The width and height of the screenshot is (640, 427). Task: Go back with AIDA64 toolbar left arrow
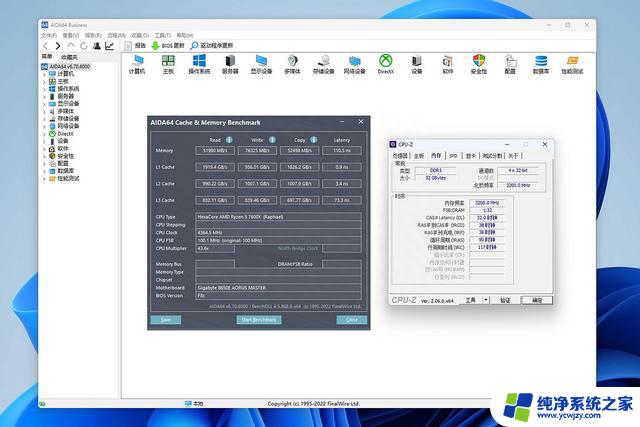[46, 46]
